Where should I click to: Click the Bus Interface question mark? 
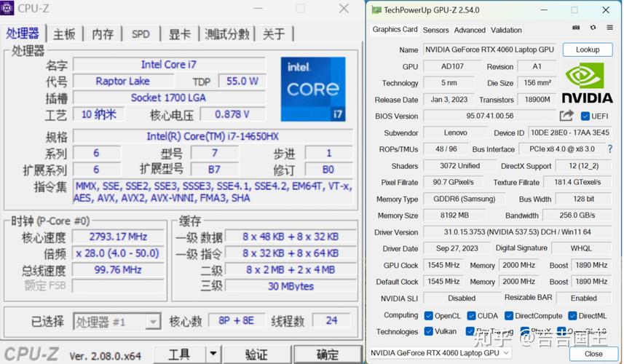pyautogui.click(x=610, y=149)
